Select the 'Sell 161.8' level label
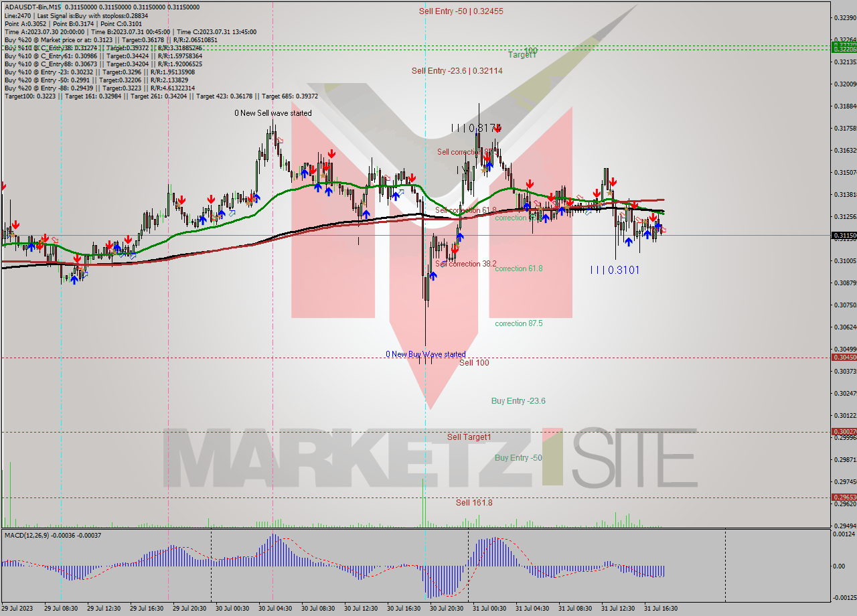The height and width of the screenshot is (616, 857). click(474, 502)
